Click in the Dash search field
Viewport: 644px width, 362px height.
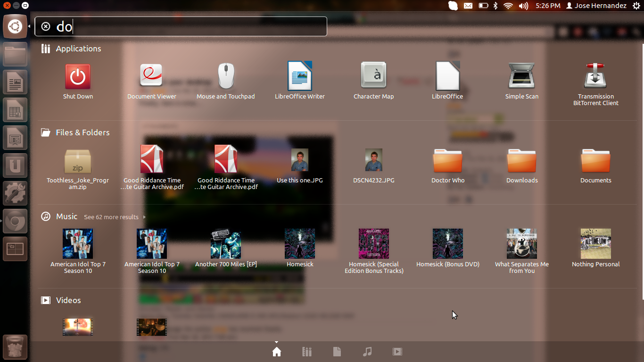tap(189, 26)
